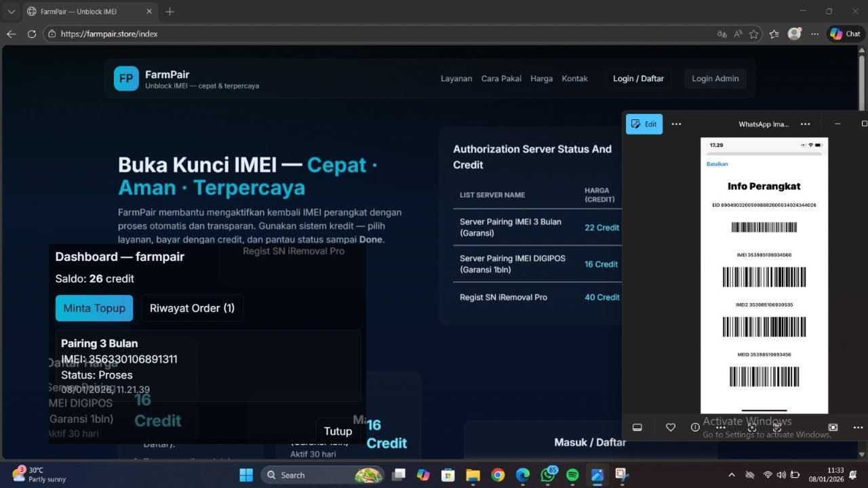This screenshot has height=488, width=868.
Task: Reload the farmpair.store page
Action: [32, 34]
